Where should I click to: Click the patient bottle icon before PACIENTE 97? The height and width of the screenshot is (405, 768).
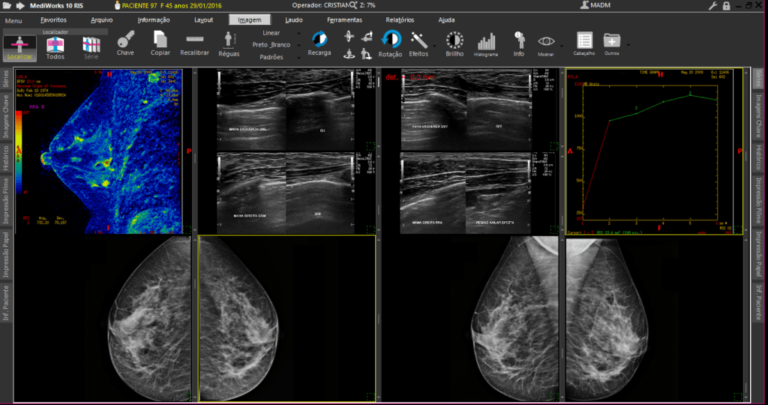point(117,5)
